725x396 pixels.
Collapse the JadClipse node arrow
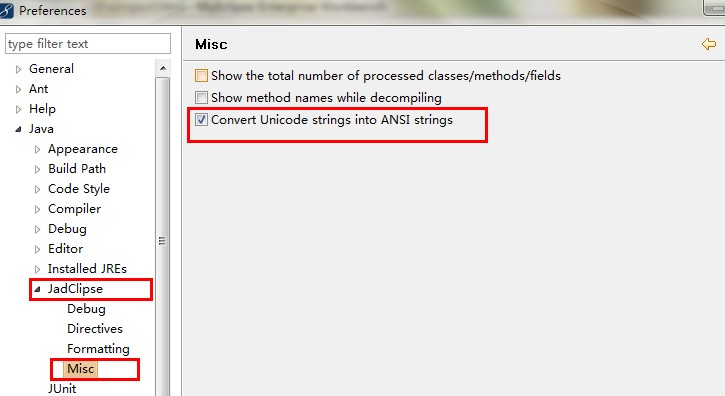[x=37, y=289]
